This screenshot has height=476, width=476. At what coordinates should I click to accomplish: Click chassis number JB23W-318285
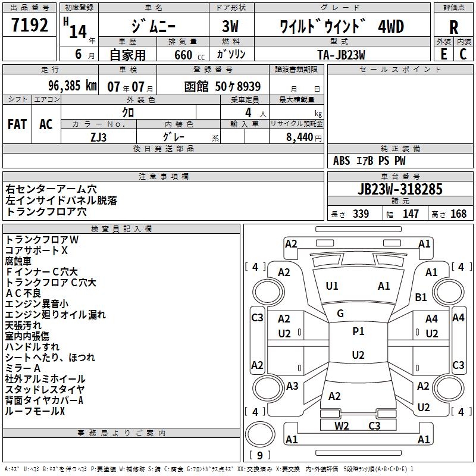tap(400, 189)
